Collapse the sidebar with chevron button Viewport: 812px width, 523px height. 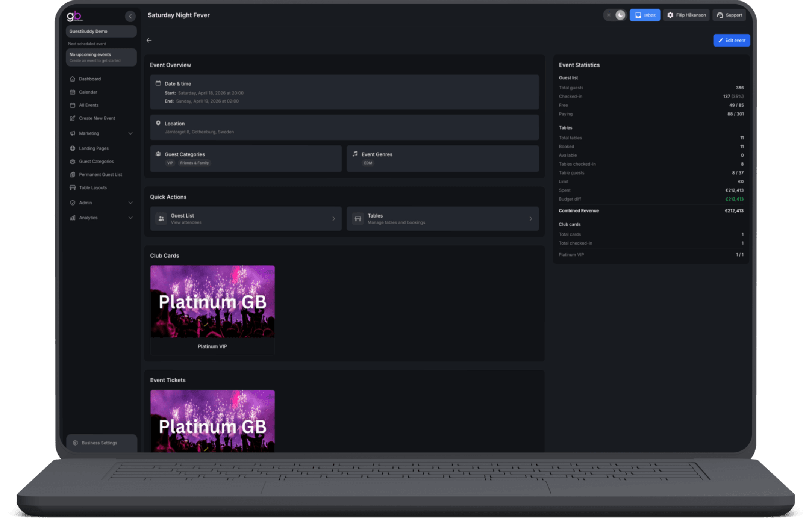tap(130, 16)
